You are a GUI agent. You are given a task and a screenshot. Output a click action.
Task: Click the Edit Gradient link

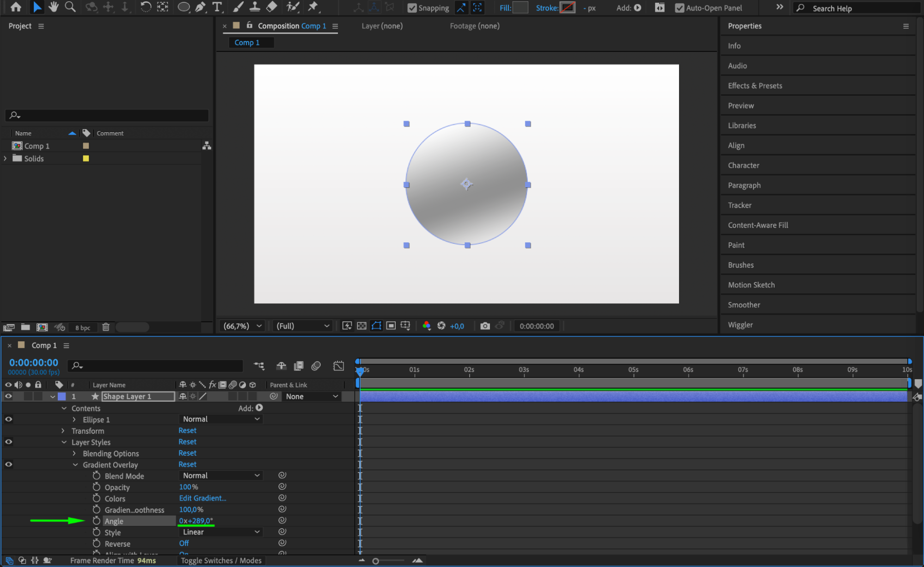(202, 498)
